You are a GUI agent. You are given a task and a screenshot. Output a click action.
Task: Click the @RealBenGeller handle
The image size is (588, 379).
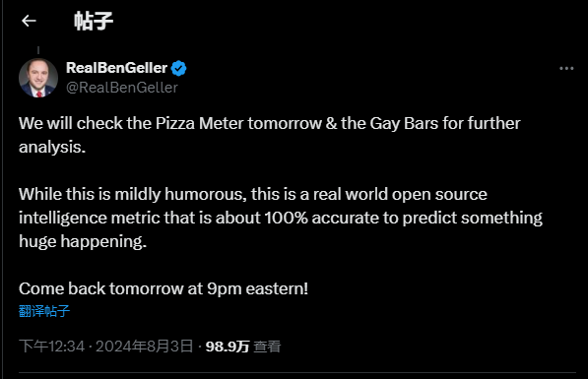(122, 88)
